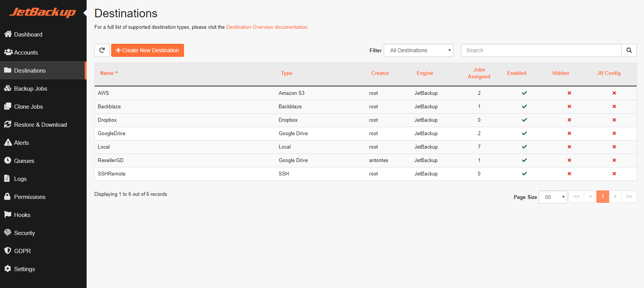Screen dimensions: 644x288
Task: Sort by Hidden column header
Action: [x=560, y=73]
